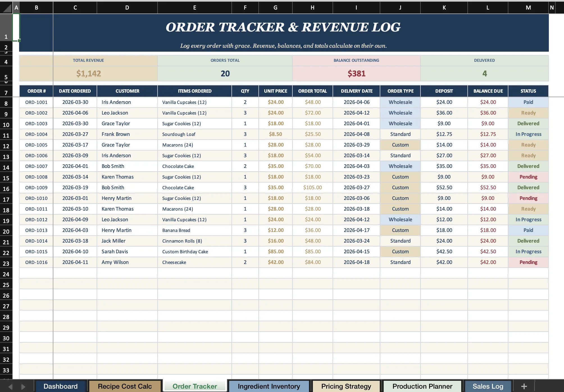Click the Paid status for ORD-1001

coord(528,102)
